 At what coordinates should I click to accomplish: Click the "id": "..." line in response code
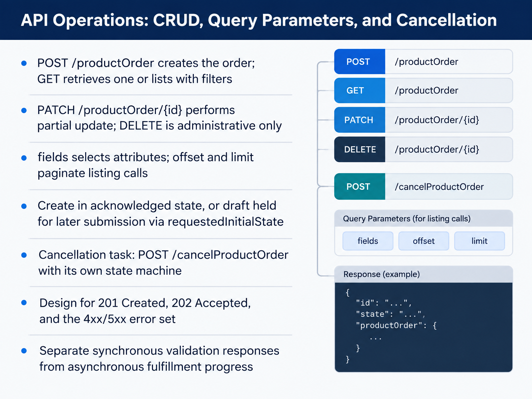click(x=384, y=303)
